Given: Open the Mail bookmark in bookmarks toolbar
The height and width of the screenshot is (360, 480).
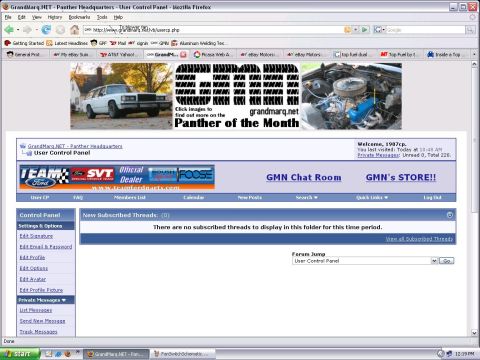Looking at the screenshot, I should coord(118,43).
